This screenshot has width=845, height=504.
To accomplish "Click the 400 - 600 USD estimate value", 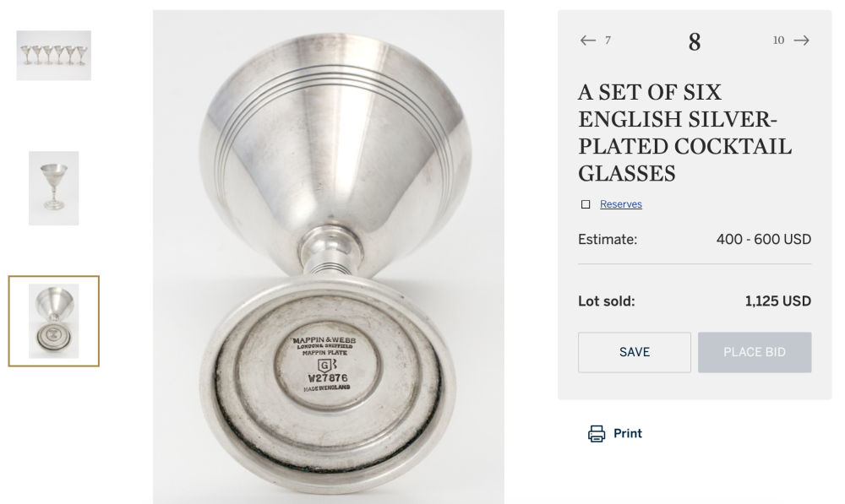I will point(763,240).
